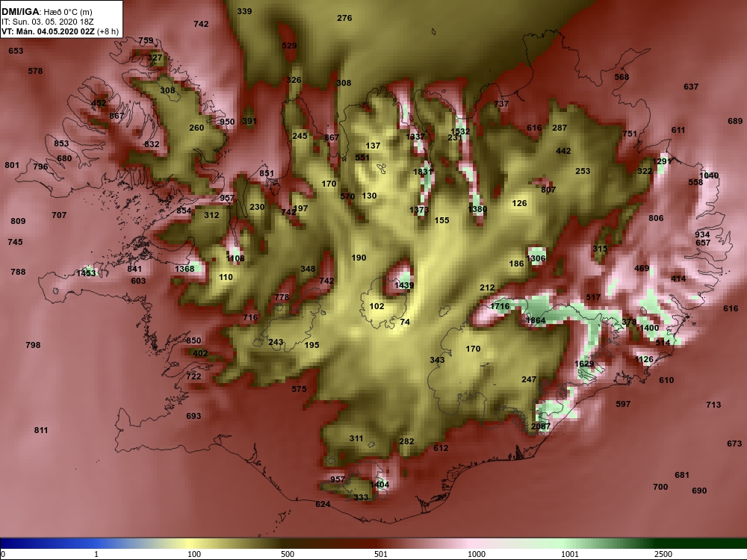Click the map value "690"
The width and height of the screenshot is (747, 560).
tap(699, 491)
